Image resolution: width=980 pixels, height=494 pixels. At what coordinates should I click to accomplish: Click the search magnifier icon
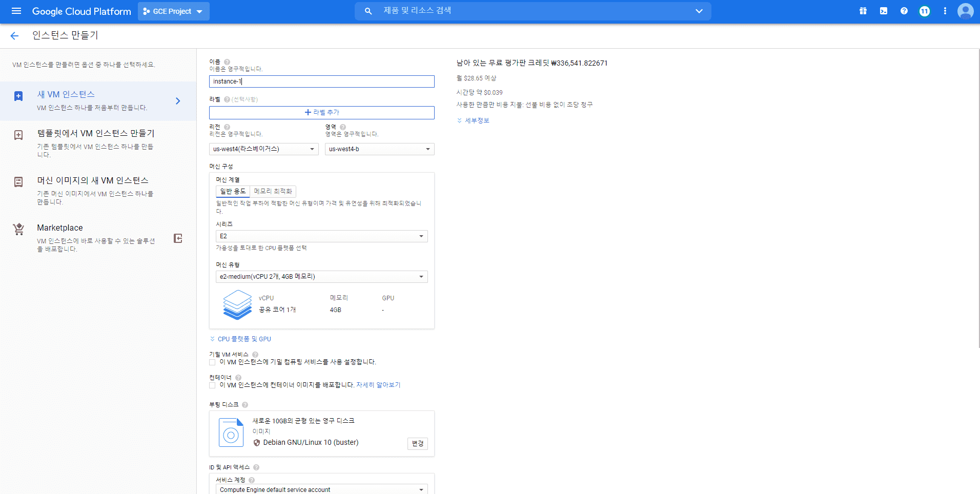coord(368,11)
